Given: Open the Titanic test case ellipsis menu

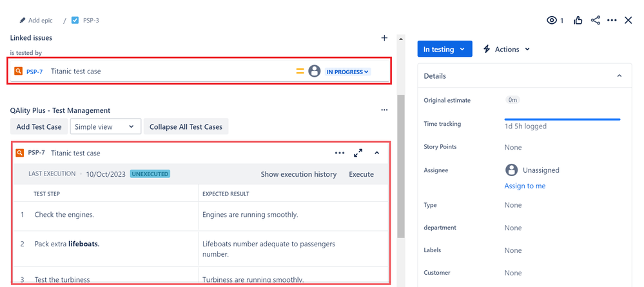Looking at the screenshot, I should [x=340, y=153].
